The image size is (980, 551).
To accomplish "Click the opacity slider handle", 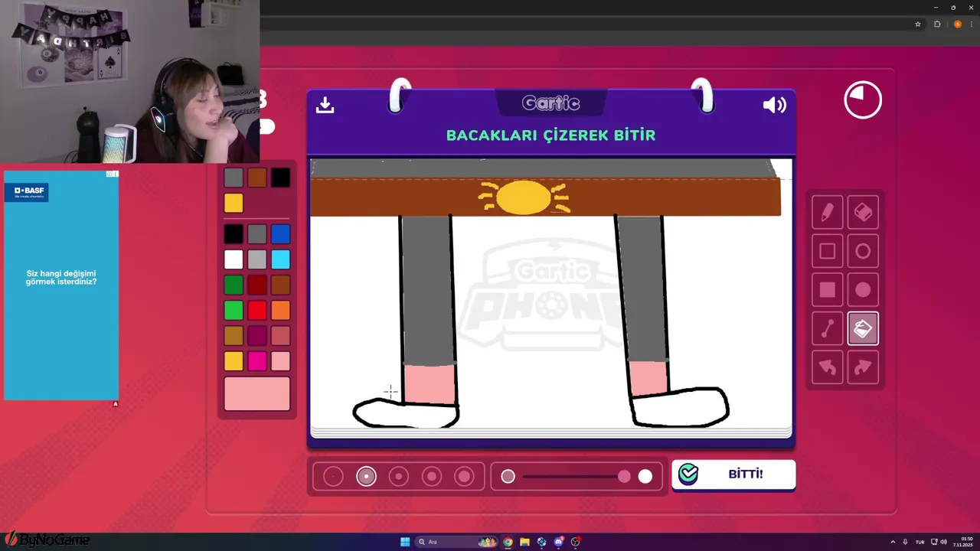I will coord(624,477).
